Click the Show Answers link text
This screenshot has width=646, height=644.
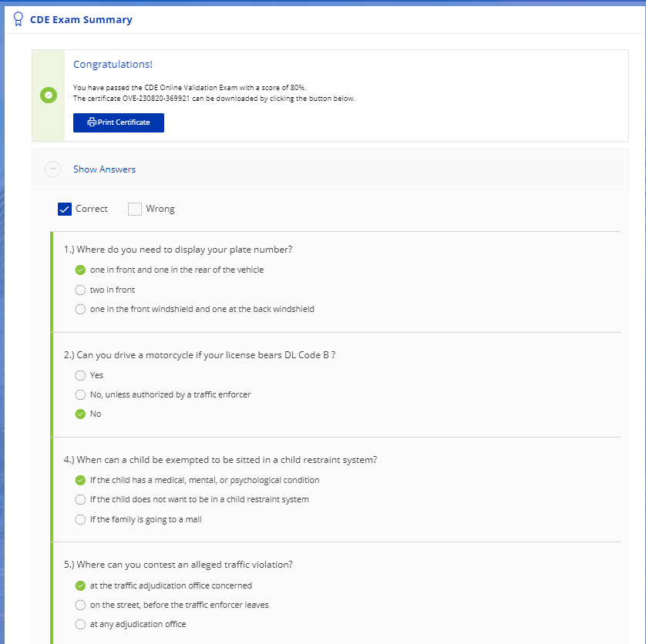tap(104, 169)
